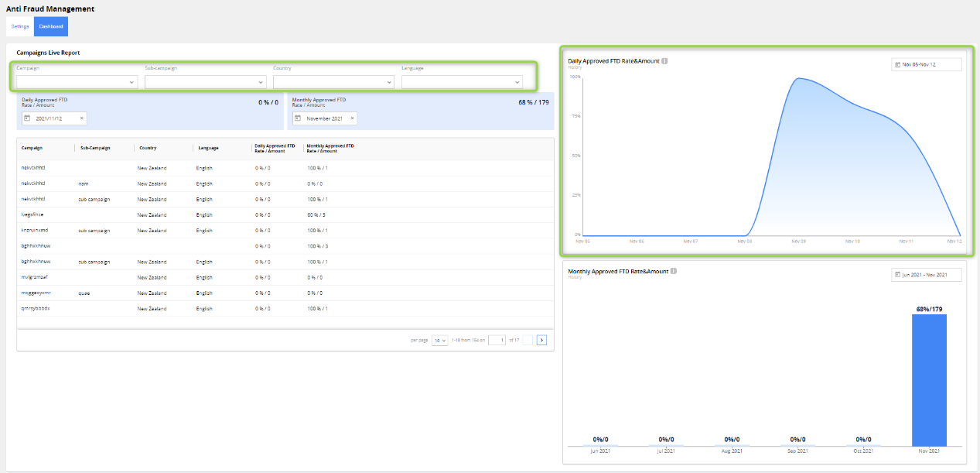Select the Dashboard tab

click(x=50, y=26)
